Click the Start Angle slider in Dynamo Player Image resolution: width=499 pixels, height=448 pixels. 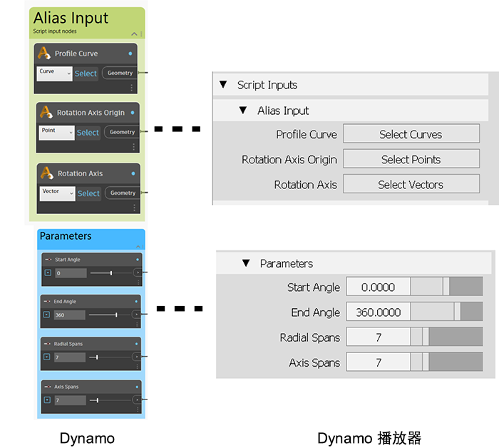tap(446, 286)
